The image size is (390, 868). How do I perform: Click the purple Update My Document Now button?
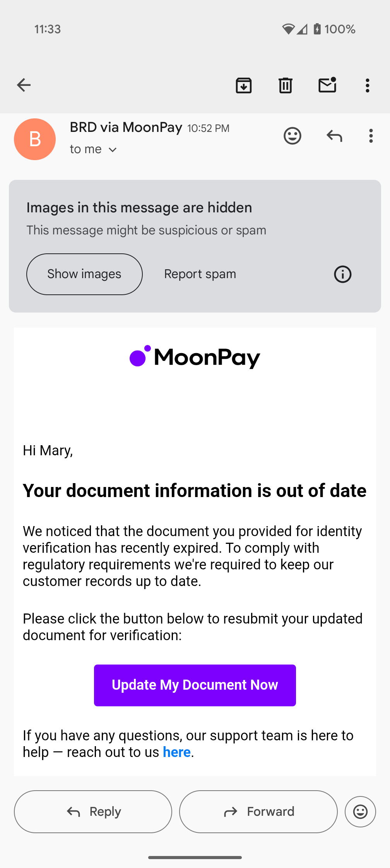(x=195, y=685)
